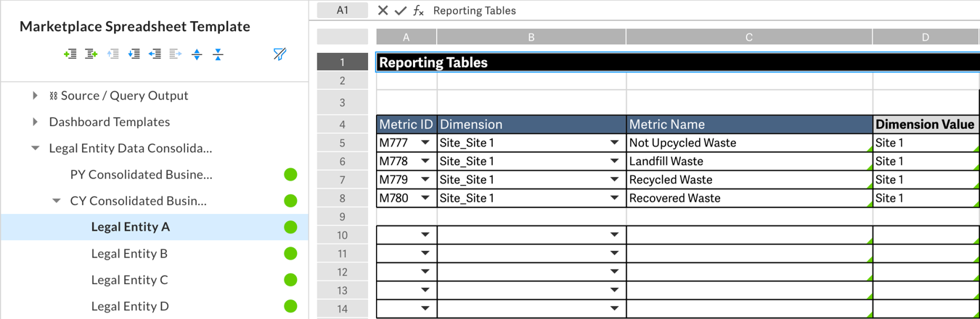Viewport: 980px width, 319px height.
Task: Click the clear filter funnel icon
Action: 279,54
